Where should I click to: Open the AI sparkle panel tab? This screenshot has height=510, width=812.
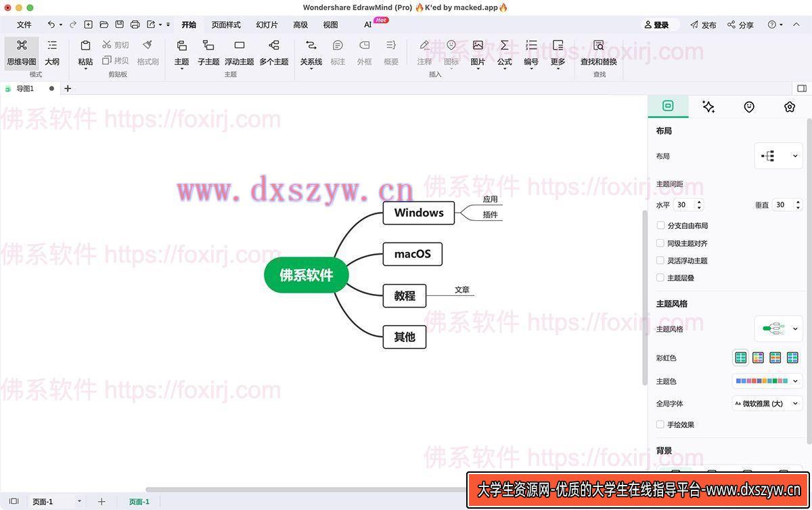pyautogui.click(x=708, y=106)
